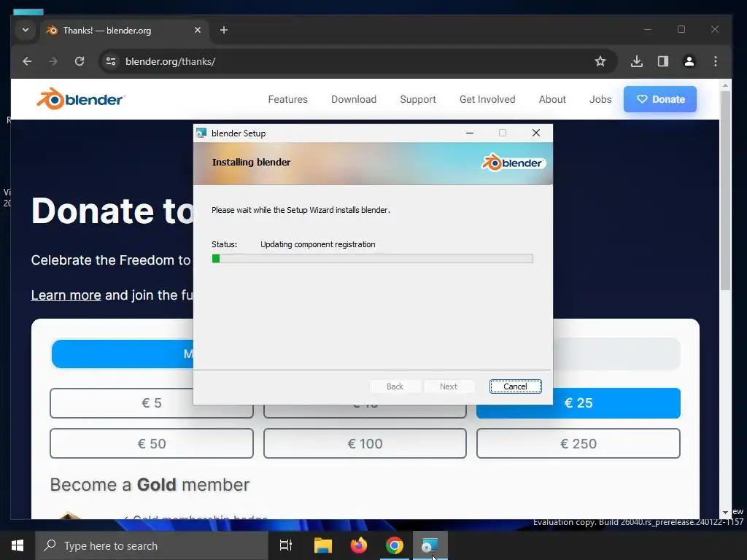Open the Jobs menu item
Viewport: 747px width, 560px height.
600,99
